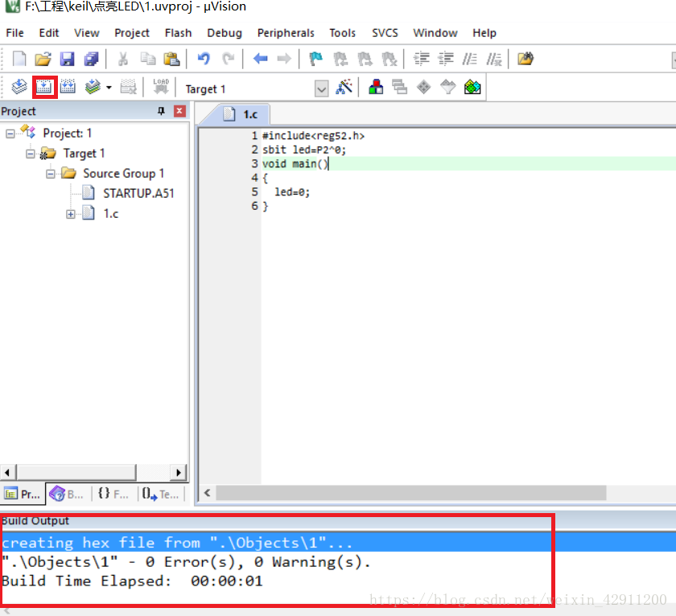Collapse the Source Group 1 node

tap(51, 174)
